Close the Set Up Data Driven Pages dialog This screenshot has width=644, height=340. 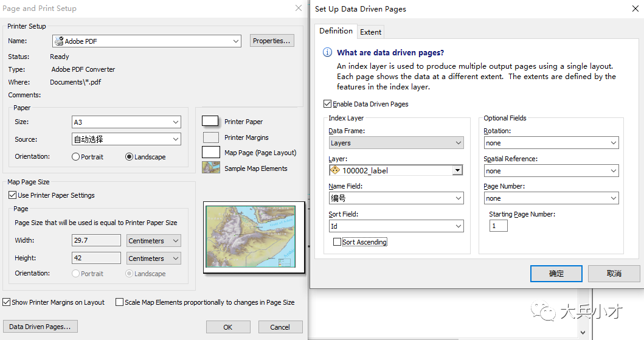coord(635,9)
